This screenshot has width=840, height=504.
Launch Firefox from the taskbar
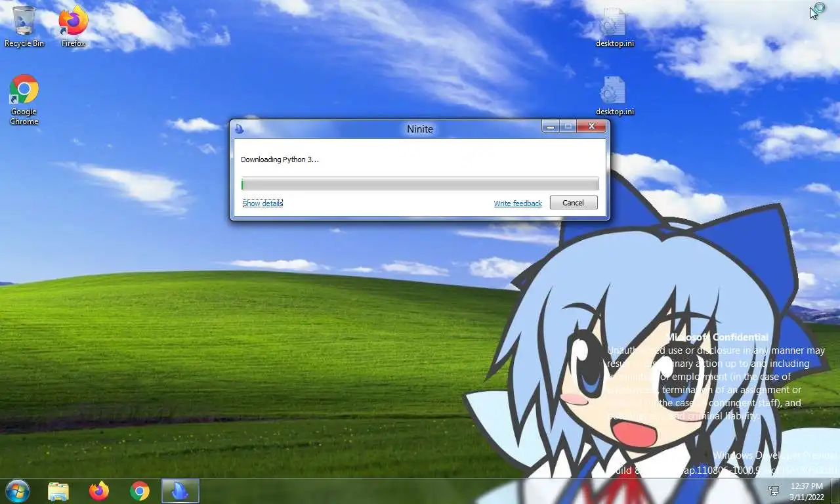tap(99, 491)
